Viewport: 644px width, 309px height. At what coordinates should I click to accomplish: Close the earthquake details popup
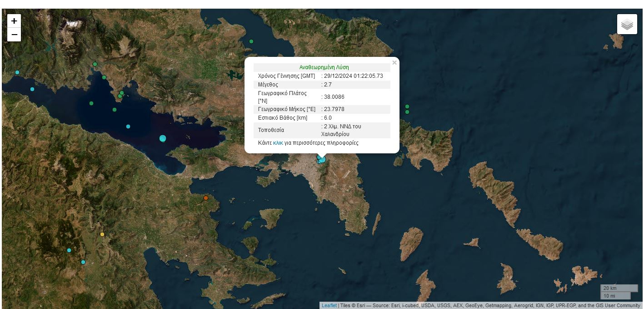click(394, 63)
